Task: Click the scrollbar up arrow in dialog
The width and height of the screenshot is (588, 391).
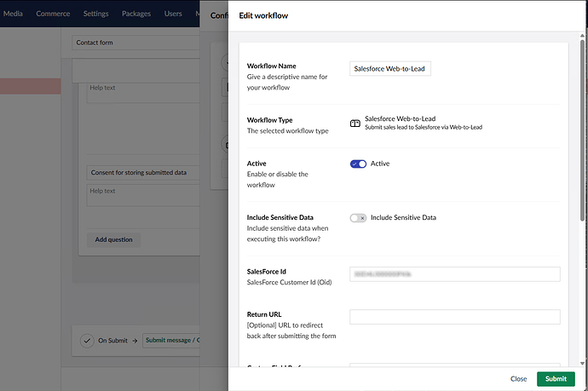Action: coord(582,36)
